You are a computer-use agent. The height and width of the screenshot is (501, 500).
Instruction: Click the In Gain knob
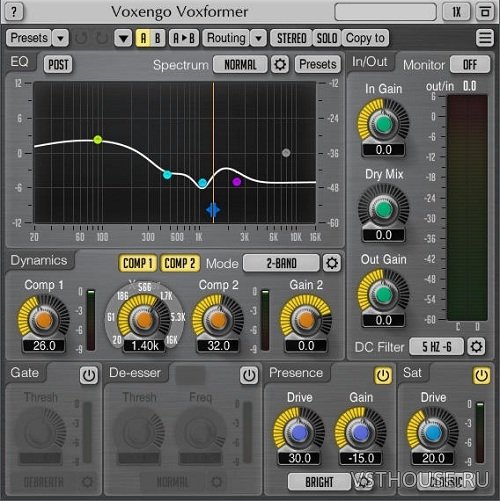[x=383, y=124]
